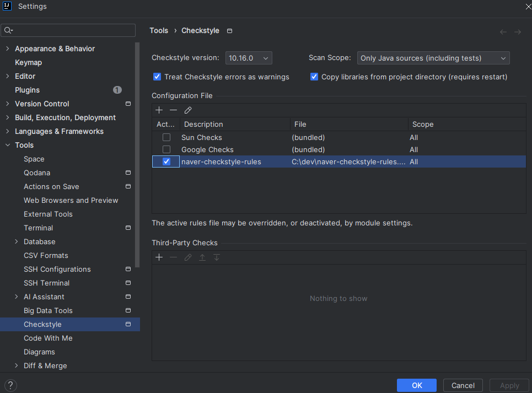Remove the selected configuration file
The width and height of the screenshot is (532, 393).
click(173, 110)
